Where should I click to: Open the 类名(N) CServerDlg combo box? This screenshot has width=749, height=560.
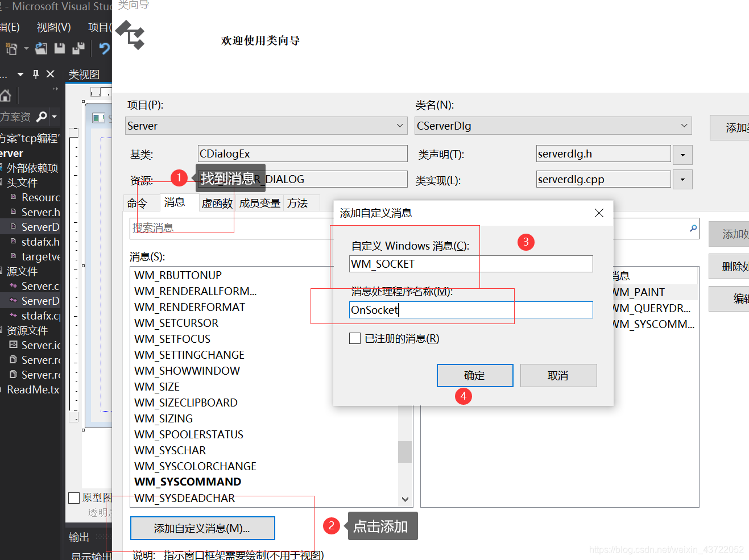553,126
